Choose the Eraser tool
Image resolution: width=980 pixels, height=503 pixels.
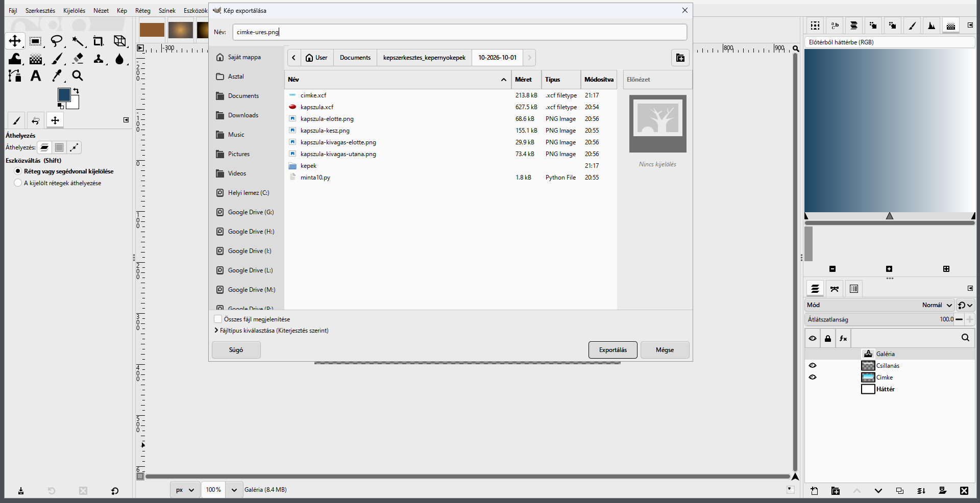[78, 59]
